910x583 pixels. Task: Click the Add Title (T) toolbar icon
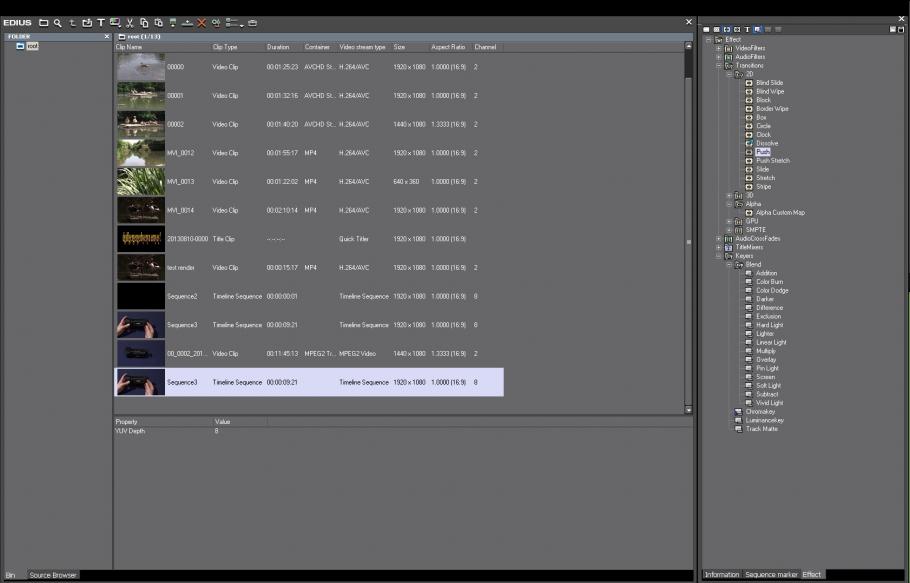(100, 22)
